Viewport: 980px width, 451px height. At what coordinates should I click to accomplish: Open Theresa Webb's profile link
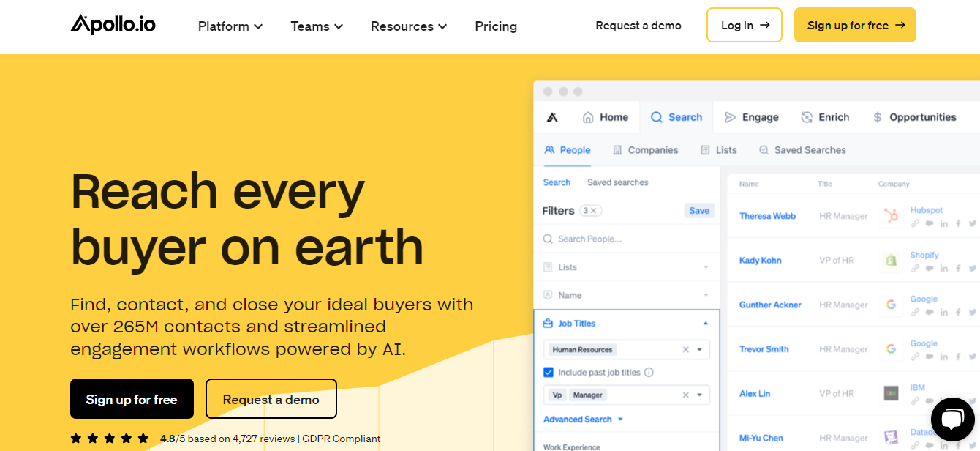point(767,216)
